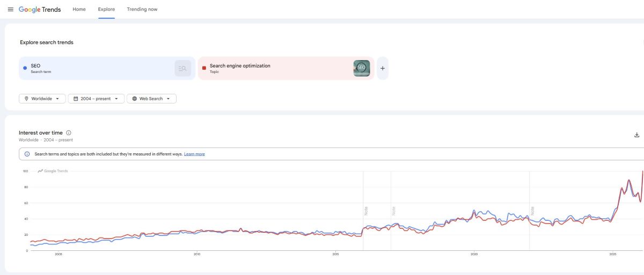This screenshot has height=275, width=644.
Task: Click the 2017 Note marker on chart
Action: pyautogui.click(x=393, y=211)
